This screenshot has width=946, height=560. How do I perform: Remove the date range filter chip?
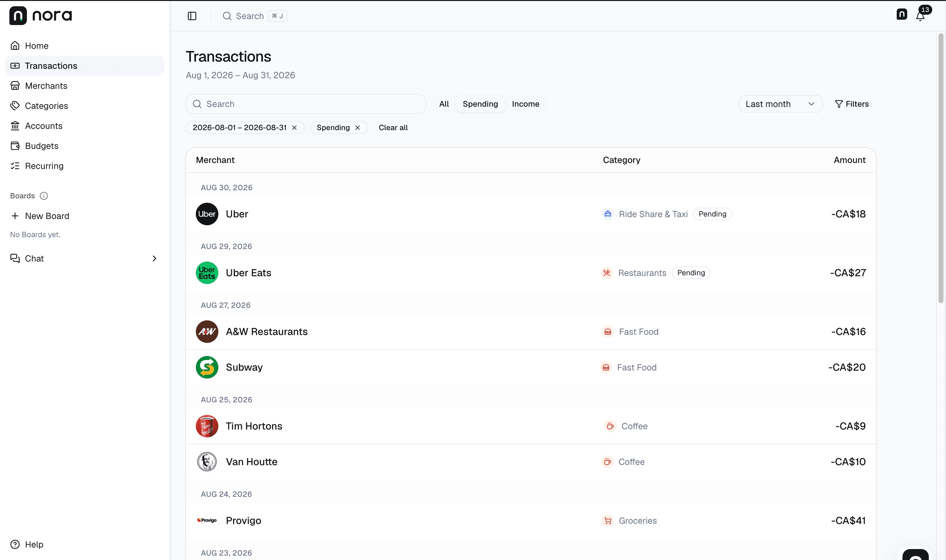pyautogui.click(x=294, y=128)
